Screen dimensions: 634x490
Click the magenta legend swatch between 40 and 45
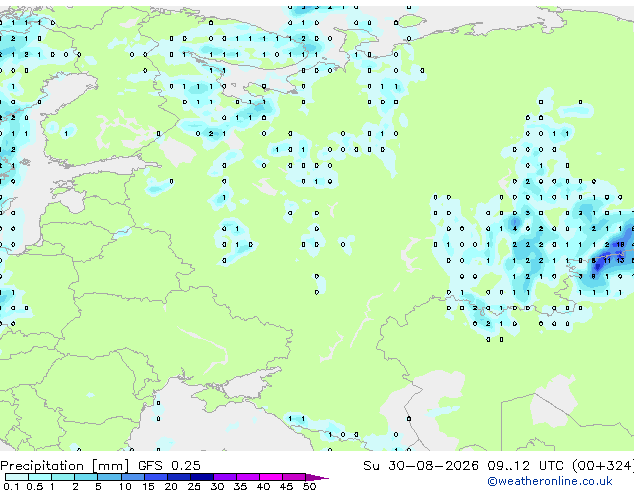271,477
